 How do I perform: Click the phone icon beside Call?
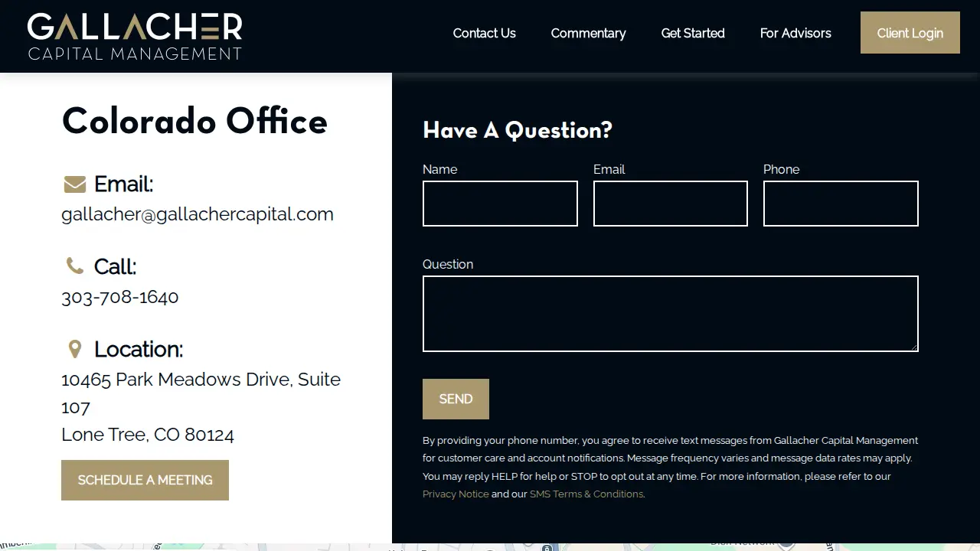(x=74, y=266)
